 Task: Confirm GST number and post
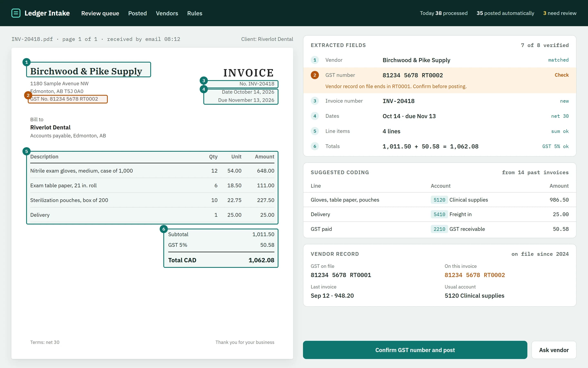(x=415, y=350)
